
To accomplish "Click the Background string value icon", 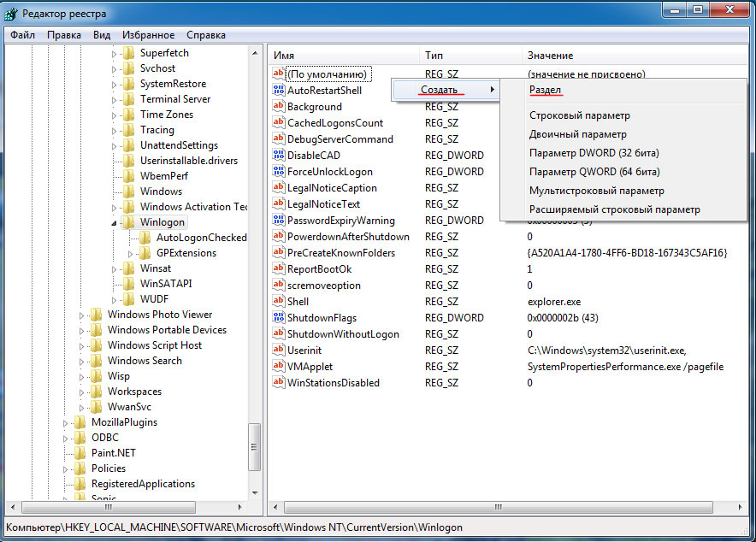I will click(x=278, y=107).
